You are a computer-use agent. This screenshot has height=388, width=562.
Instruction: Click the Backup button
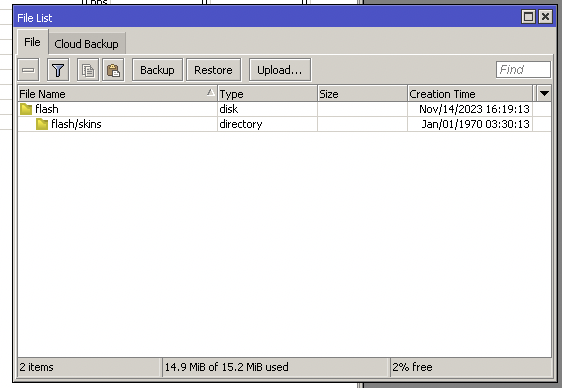(x=157, y=70)
